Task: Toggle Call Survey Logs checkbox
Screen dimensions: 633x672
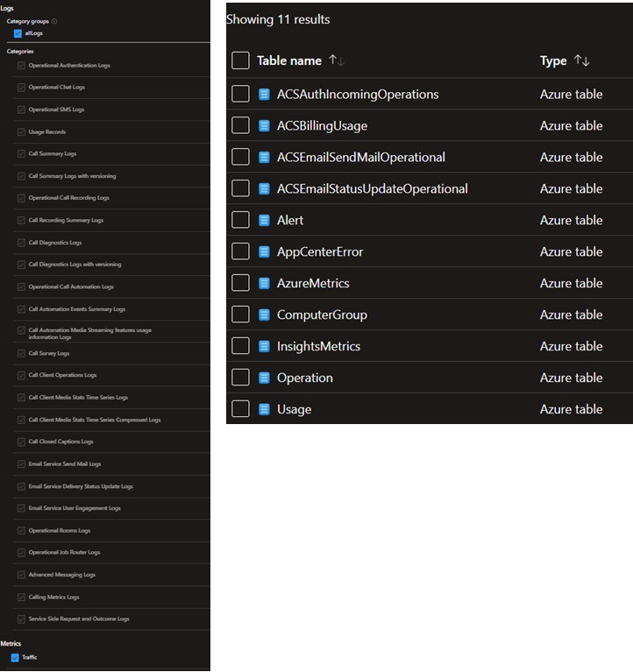Action: point(21,354)
